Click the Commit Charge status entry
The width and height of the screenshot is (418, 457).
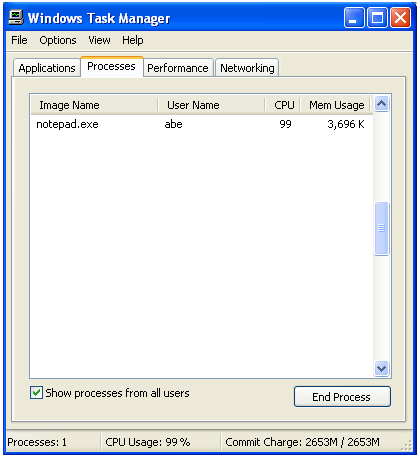coord(302,442)
